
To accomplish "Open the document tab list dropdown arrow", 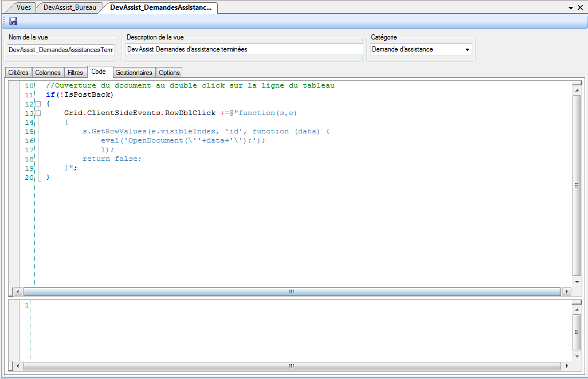I will point(571,8).
